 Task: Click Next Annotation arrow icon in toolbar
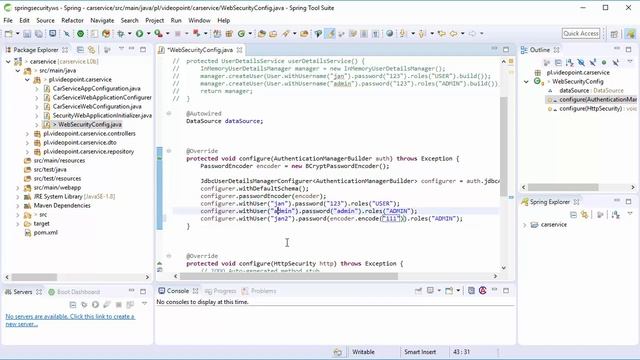403,33
